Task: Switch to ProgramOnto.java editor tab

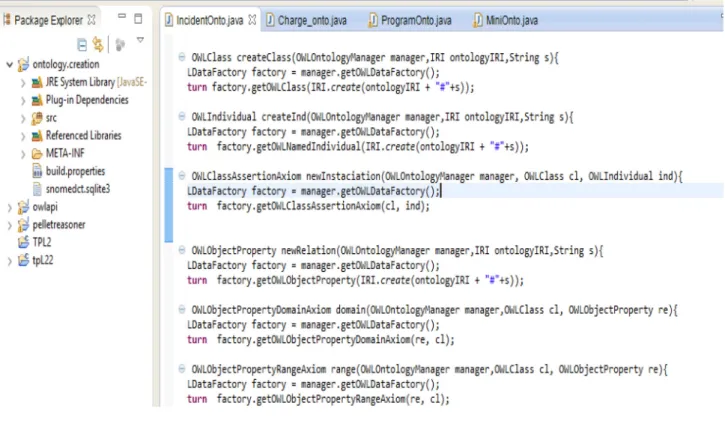Action: [x=416, y=20]
